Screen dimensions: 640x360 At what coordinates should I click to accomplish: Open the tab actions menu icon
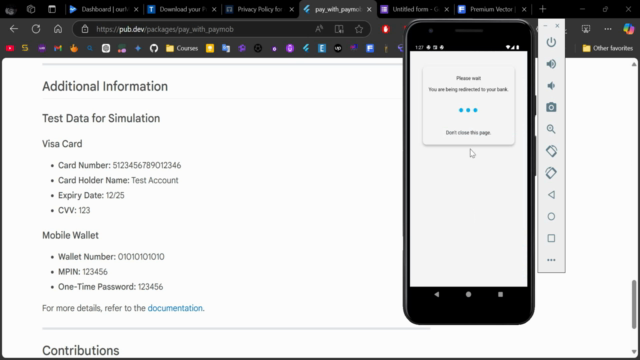52,9
